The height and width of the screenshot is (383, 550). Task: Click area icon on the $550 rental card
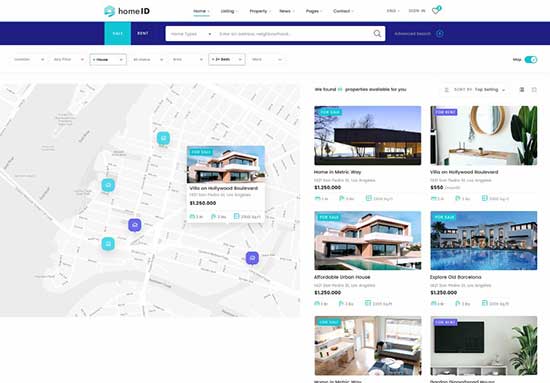click(x=485, y=198)
